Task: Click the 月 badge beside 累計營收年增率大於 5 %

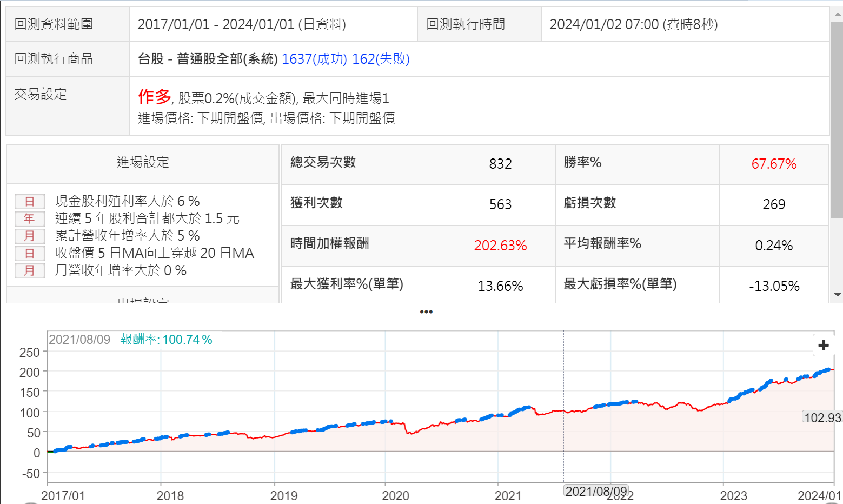Action: tap(29, 236)
